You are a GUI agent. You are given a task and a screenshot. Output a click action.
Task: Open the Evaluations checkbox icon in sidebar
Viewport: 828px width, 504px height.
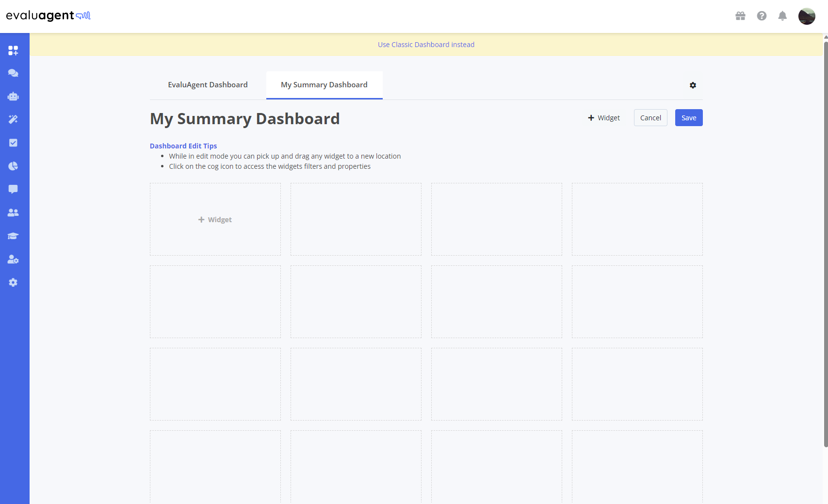tap(13, 143)
